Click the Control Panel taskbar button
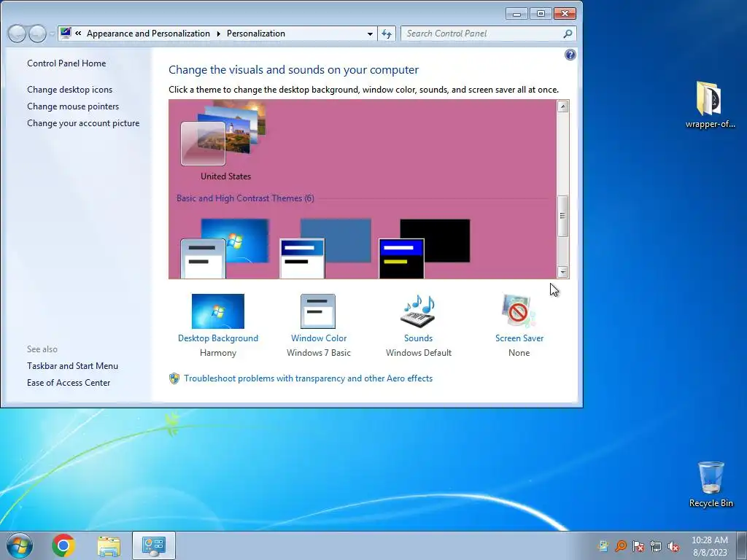The height and width of the screenshot is (560, 747). tap(153, 545)
